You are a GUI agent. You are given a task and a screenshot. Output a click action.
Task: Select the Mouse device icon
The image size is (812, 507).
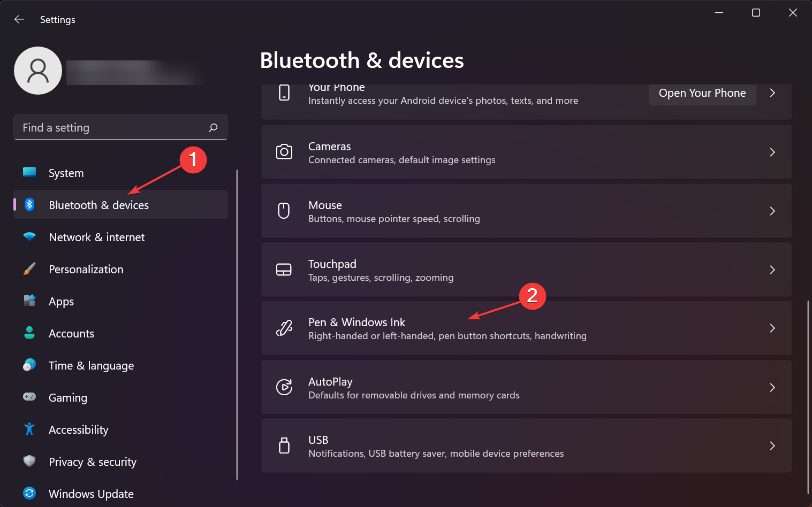(284, 211)
